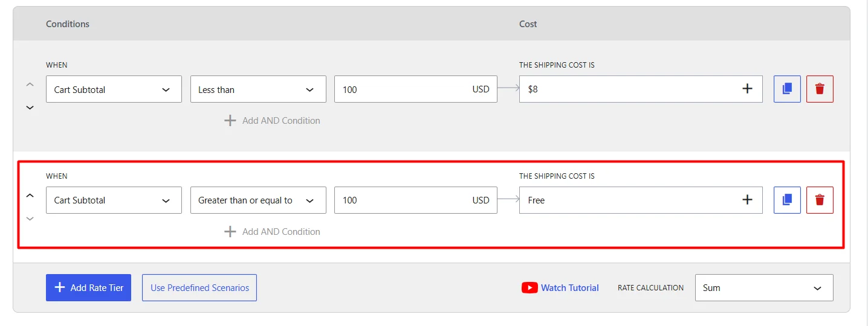Move the Free shipping tier up
The width and height of the screenshot is (868, 326).
coord(30,196)
